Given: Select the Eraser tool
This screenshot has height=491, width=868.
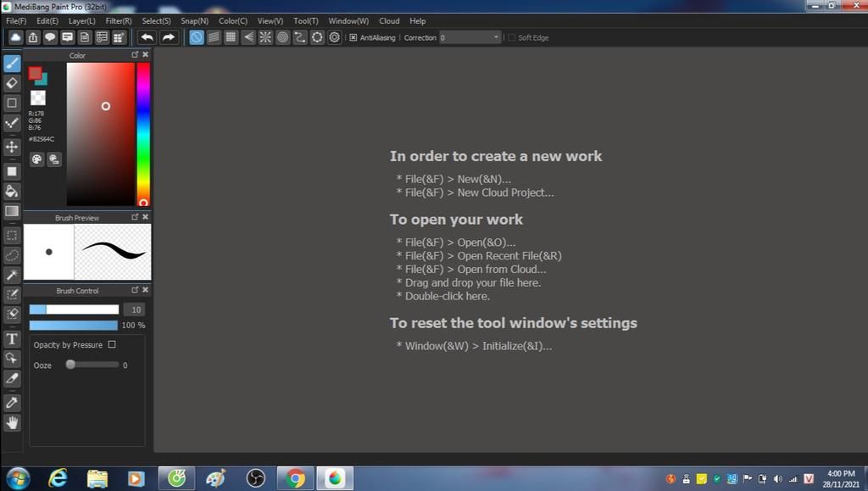Looking at the screenshot, I should tap(12, 83).
